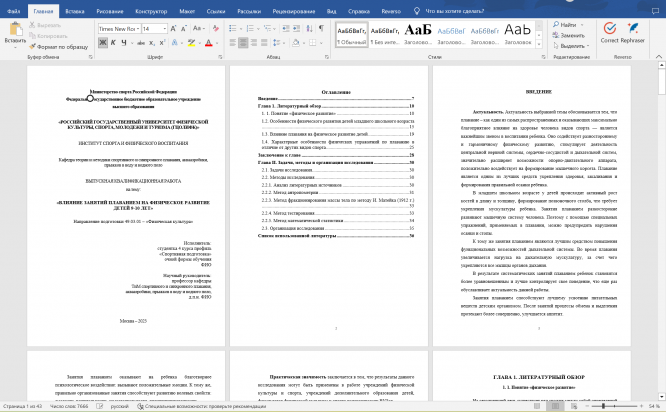
Task: Open the Файл tab
Action: tap(14, 11)
